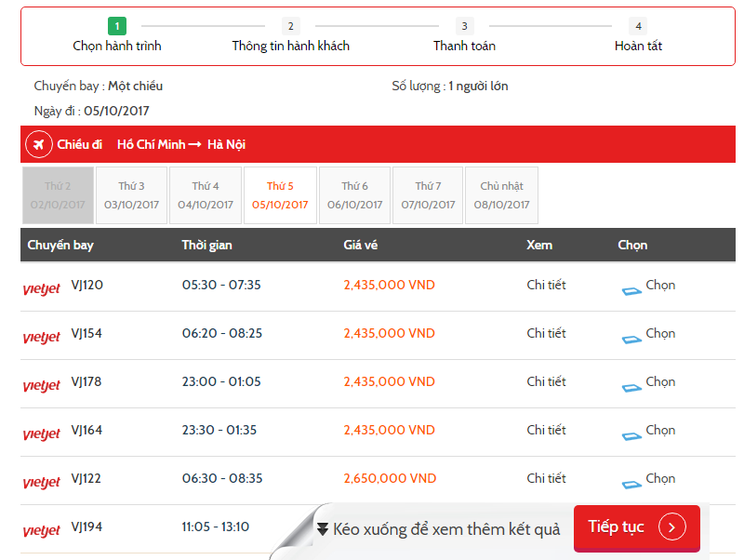Select the currently active Thứ 5 05/10/2017 tab
This screenshot has height=560, width=744.
[280, 195]
